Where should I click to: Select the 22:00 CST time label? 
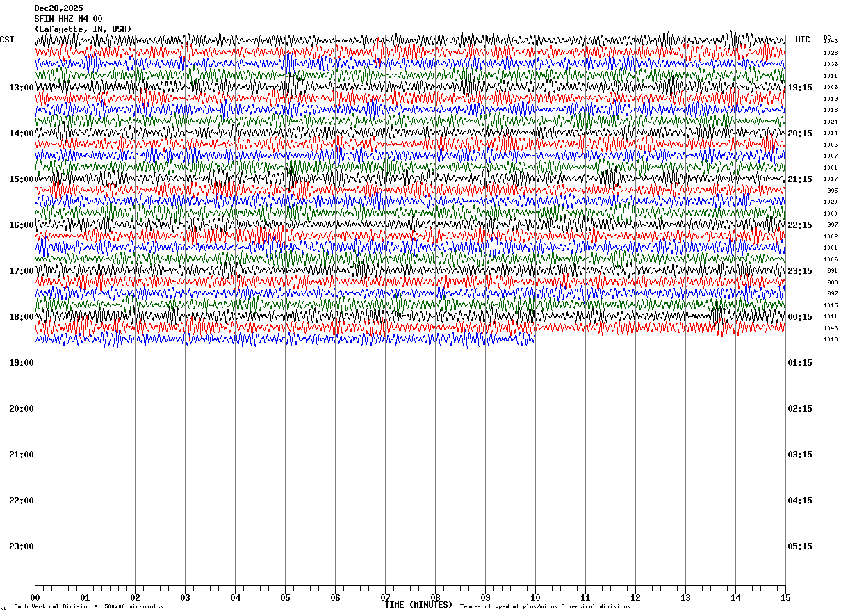[x=22, y=501]
